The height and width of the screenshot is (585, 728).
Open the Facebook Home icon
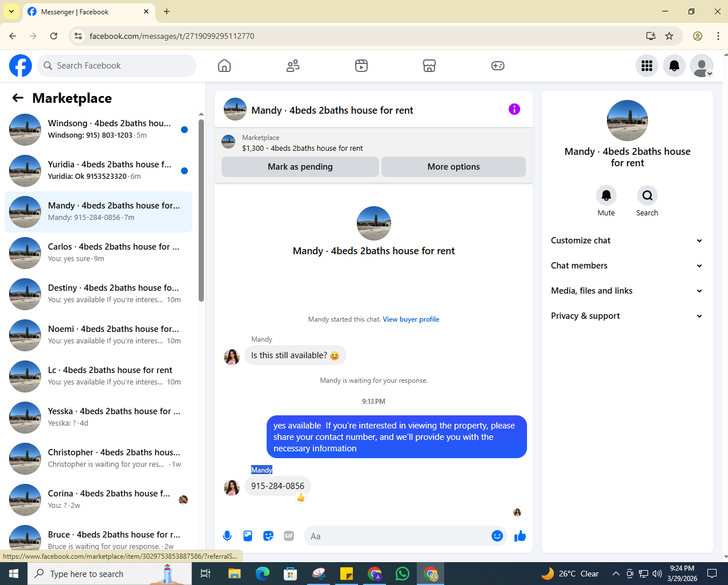(224, 66)
